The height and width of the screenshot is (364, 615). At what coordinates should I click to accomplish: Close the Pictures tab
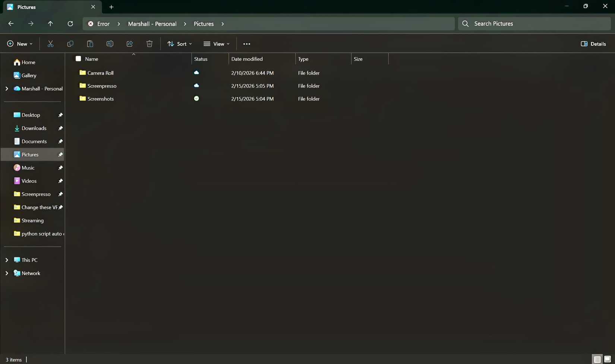click(93, 7)
